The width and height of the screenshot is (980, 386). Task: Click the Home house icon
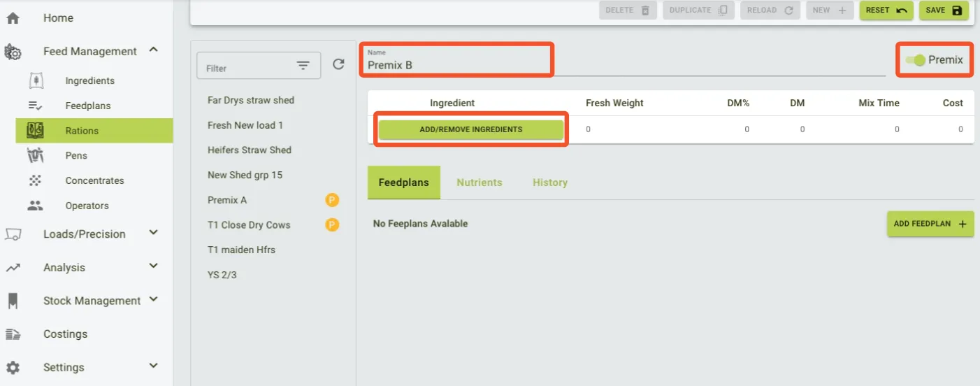click(13, 18)
